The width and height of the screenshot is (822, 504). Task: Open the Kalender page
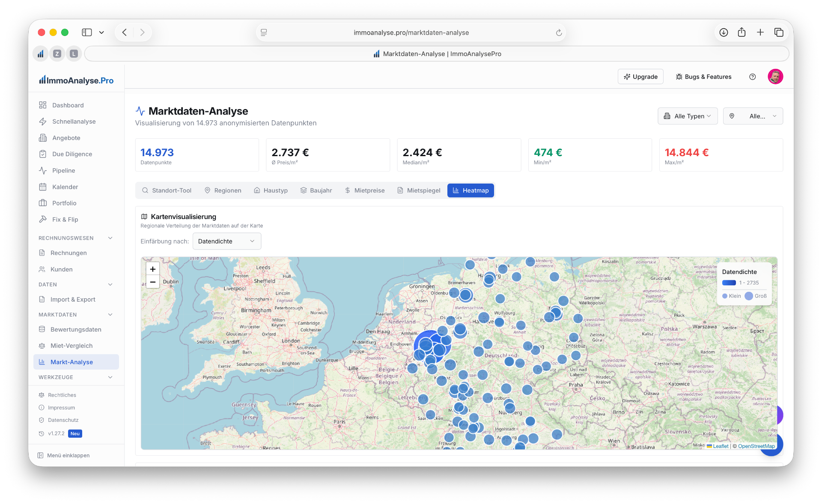tap(76, 187)
